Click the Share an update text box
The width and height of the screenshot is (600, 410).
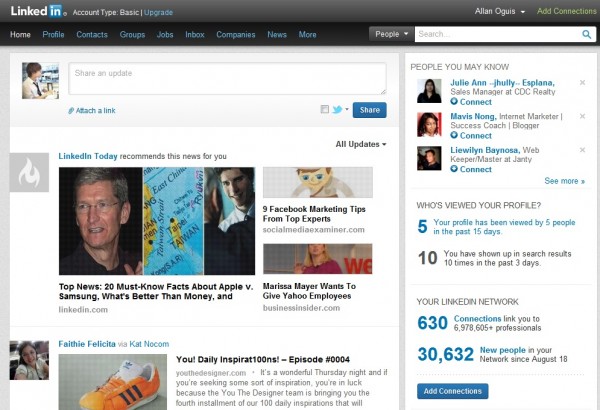coord(227,78)
